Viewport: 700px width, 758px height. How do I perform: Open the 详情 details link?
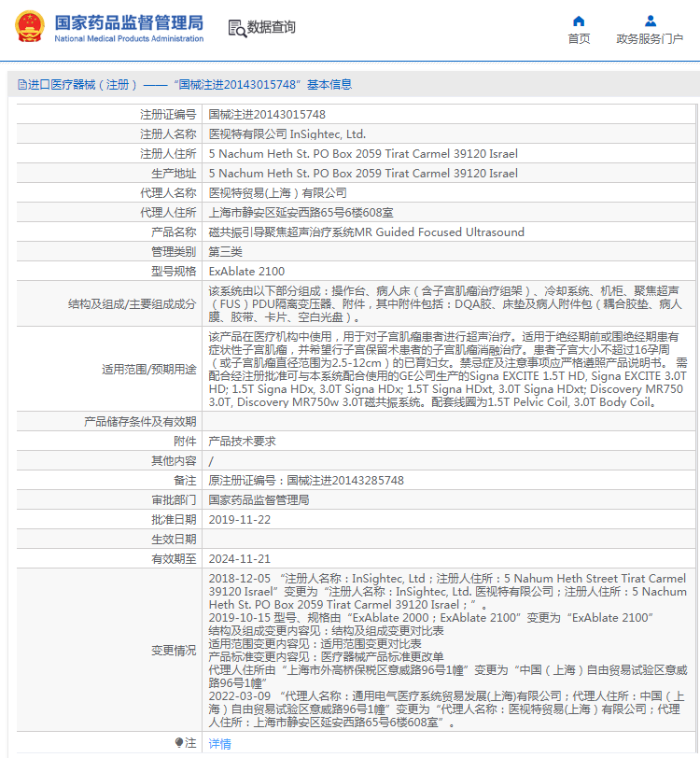219,743
